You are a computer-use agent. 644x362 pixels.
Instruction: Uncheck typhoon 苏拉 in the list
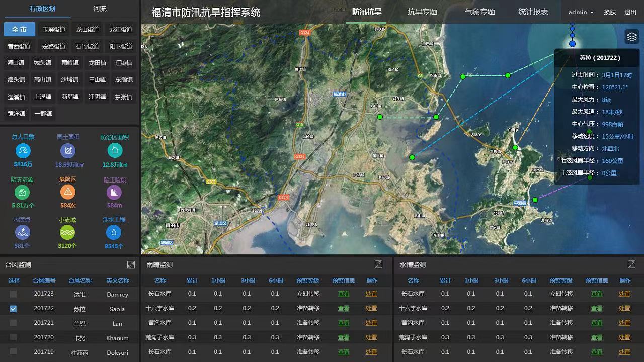pos(12,309)
